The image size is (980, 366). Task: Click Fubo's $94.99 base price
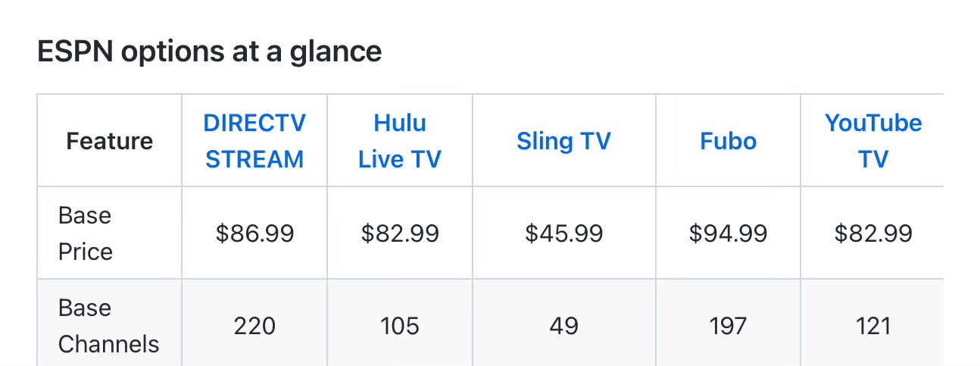pos(728,233)
